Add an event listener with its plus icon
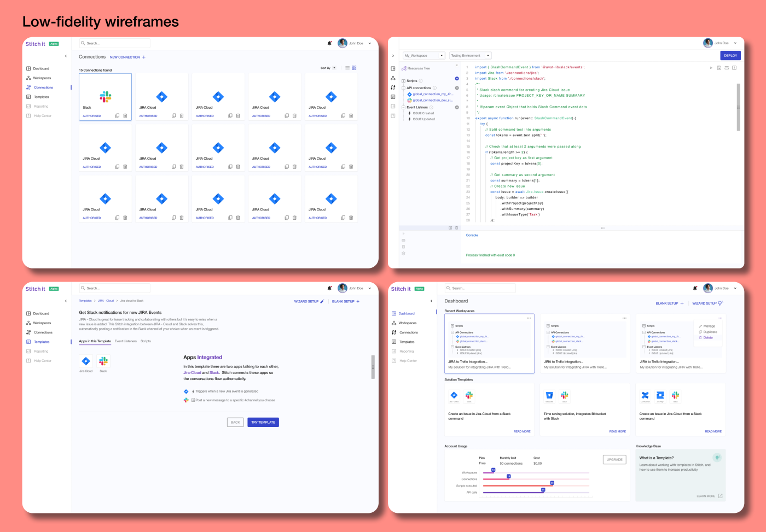Image resolution: width=766 pixels, height=532 pixels. (457, 107)
